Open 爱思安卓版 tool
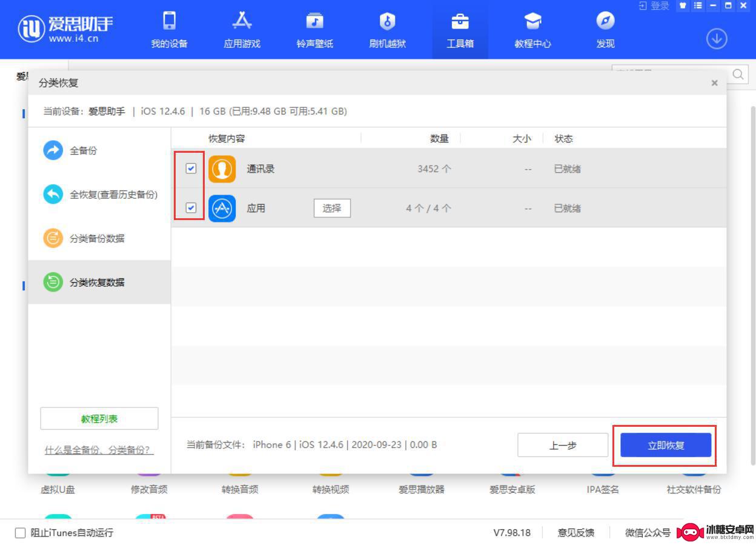Viewport: 756px width, 545px height. (512, 489)
